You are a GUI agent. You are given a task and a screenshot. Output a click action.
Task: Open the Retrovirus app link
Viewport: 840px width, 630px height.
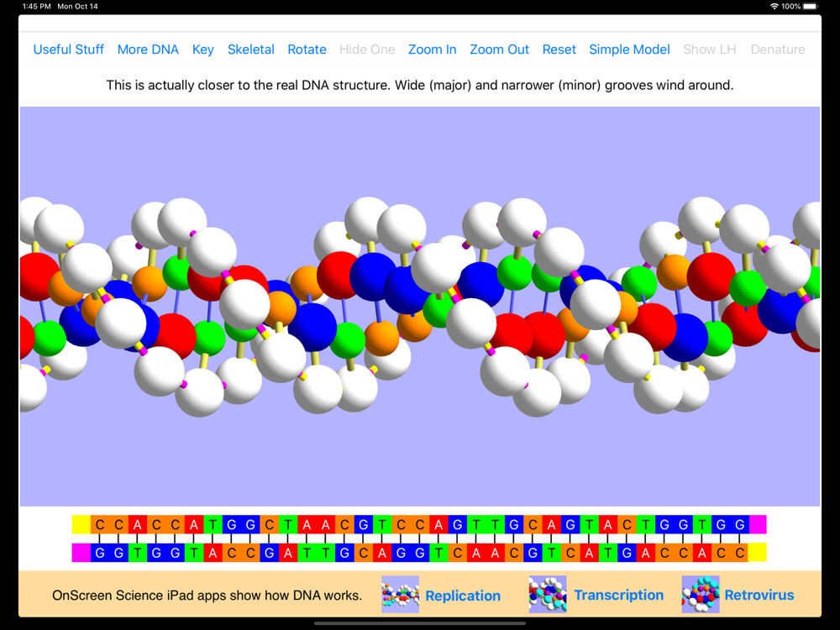759,596
